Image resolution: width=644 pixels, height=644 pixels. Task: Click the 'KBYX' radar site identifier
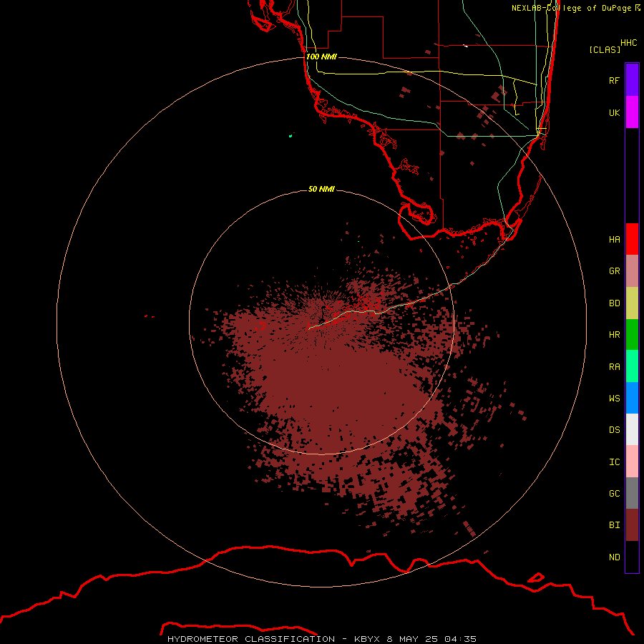368,639
